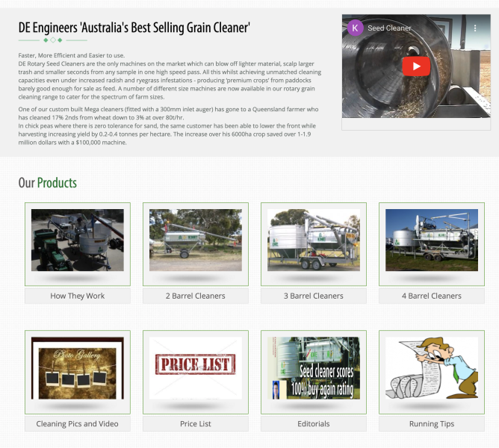Screen dimensions: 499x448
Task: Open the Seed Cleaner video title link
Action: [389, 28]
